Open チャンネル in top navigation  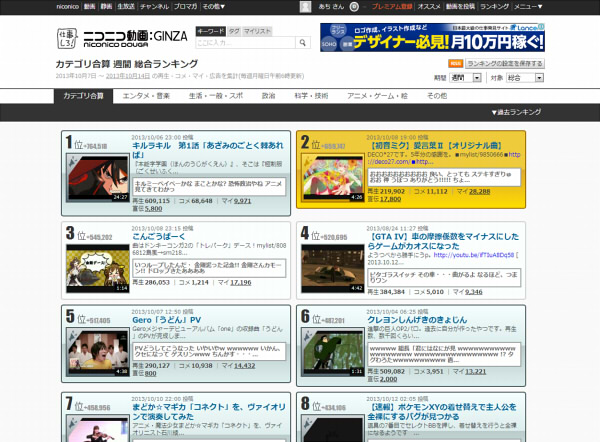[x=154, y=7]
